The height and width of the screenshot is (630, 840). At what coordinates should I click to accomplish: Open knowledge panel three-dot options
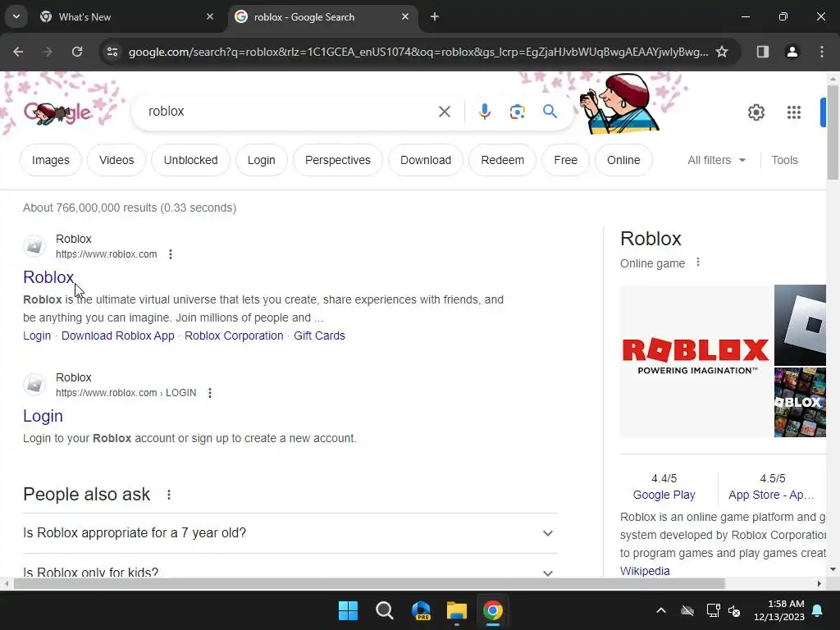click(x=697, y=262)
